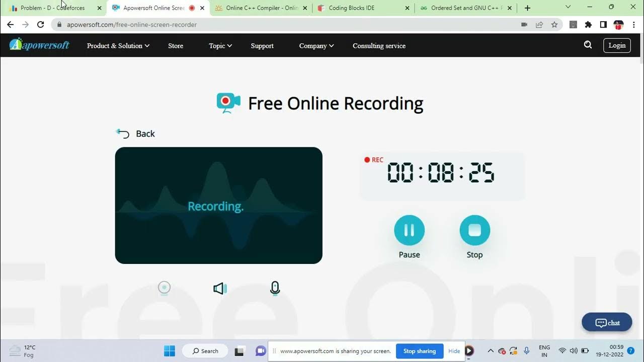Viewport: 644px width, 362px height.
Task: Hide the screen sharing bar
Action: [x=454, y=351]
